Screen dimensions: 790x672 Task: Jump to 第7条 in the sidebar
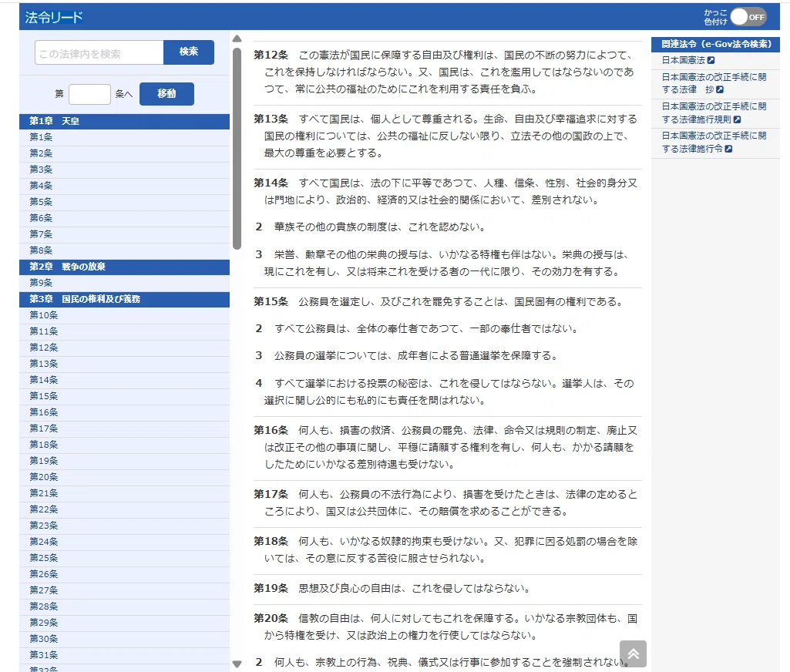click(x=124, y=234)
